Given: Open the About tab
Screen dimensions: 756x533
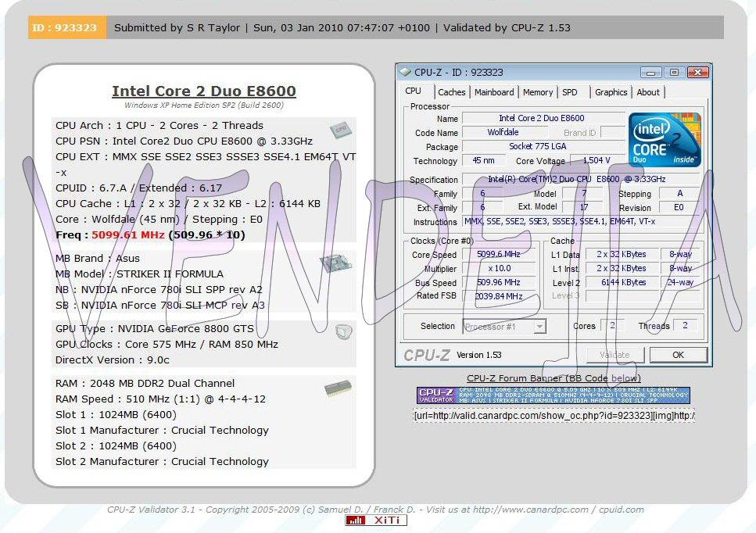Looking at the screenshot, I should (648, 92).
